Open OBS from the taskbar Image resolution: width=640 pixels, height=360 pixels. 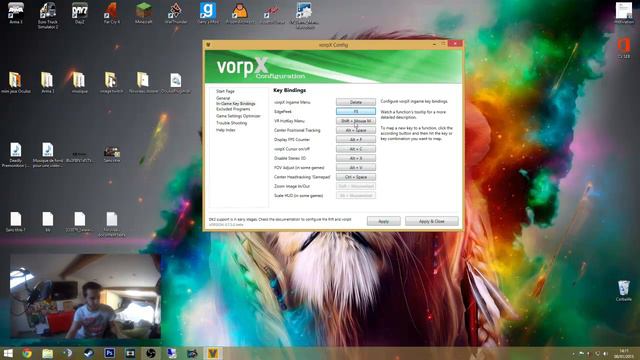tap(151, 353)
